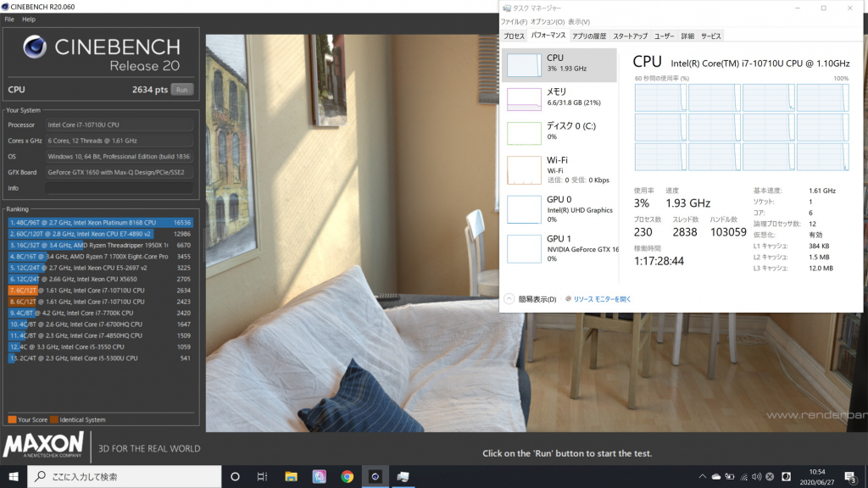Switch to the スタートアップ tab
This screenshot has height=488, width=868.
tap(630, 36)
